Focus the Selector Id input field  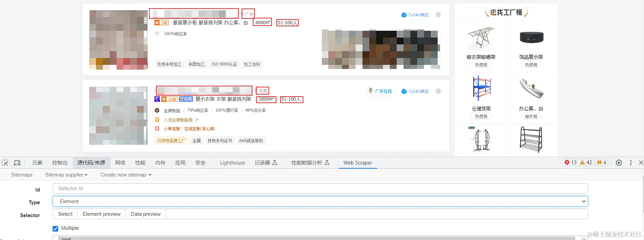(320, 188)
